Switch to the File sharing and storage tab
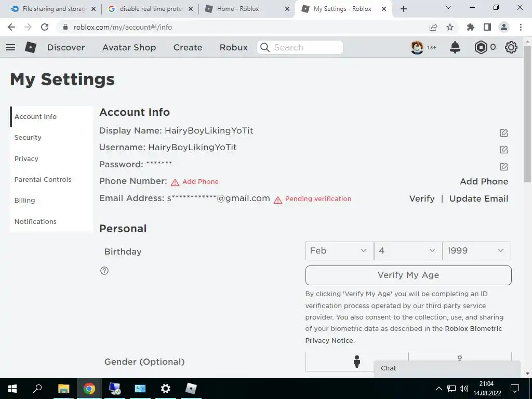This screenshot has width=532, height=399. [53, 9]
